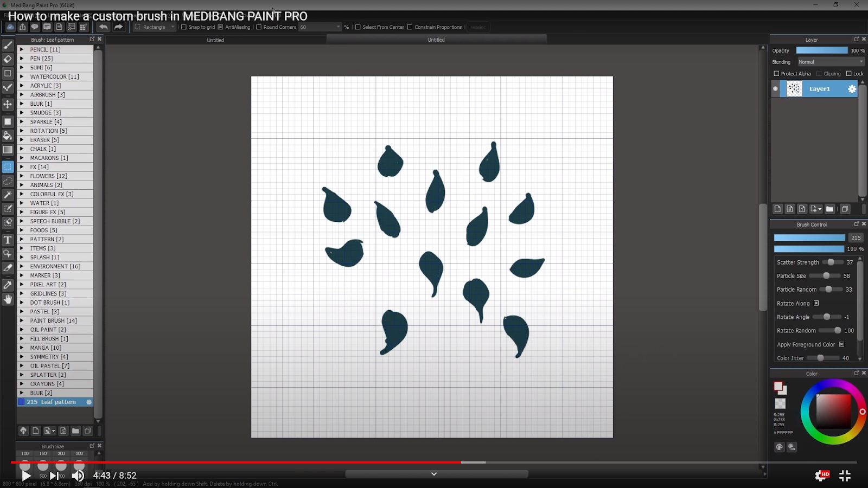The width and height of the screenshot is (868, 488).
Task: Enable the Round Corners checkbox
Action: [259, 27]
